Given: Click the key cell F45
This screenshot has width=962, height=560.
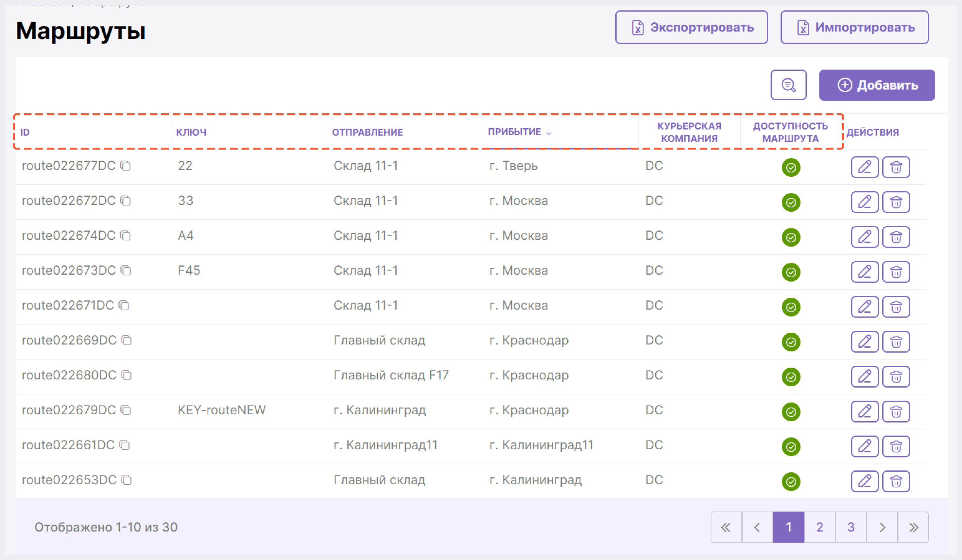Looking at the screenshot, I should [x=189, y=271].
